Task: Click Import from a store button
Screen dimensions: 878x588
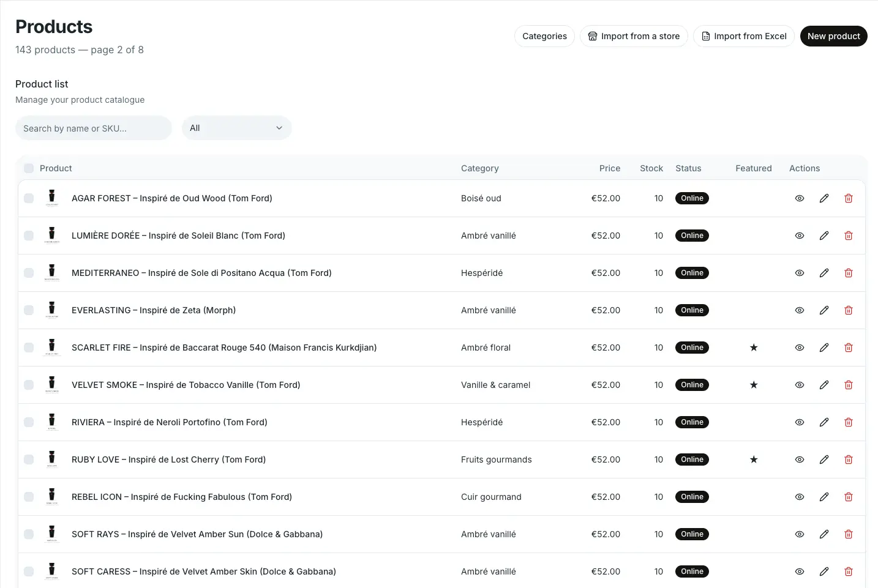Action: [x=634, y=36]
